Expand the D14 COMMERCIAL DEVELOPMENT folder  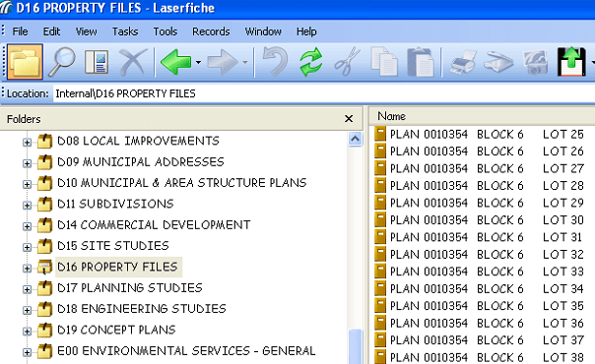tap(27, 226)
